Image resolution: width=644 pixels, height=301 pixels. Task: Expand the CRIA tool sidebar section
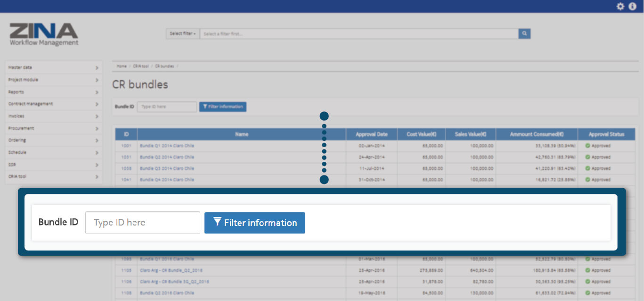click(53, 176)
